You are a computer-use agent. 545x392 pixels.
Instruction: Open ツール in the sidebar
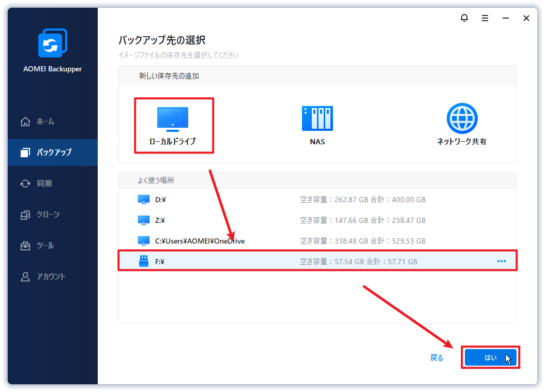pos(53,246)
